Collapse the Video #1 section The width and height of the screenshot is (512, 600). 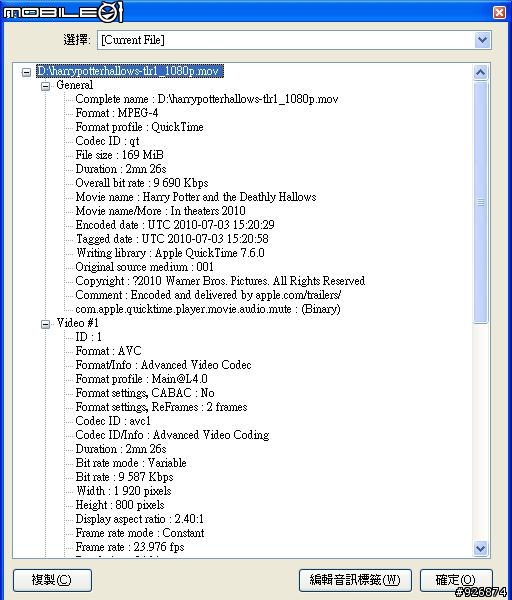[45, 324]
